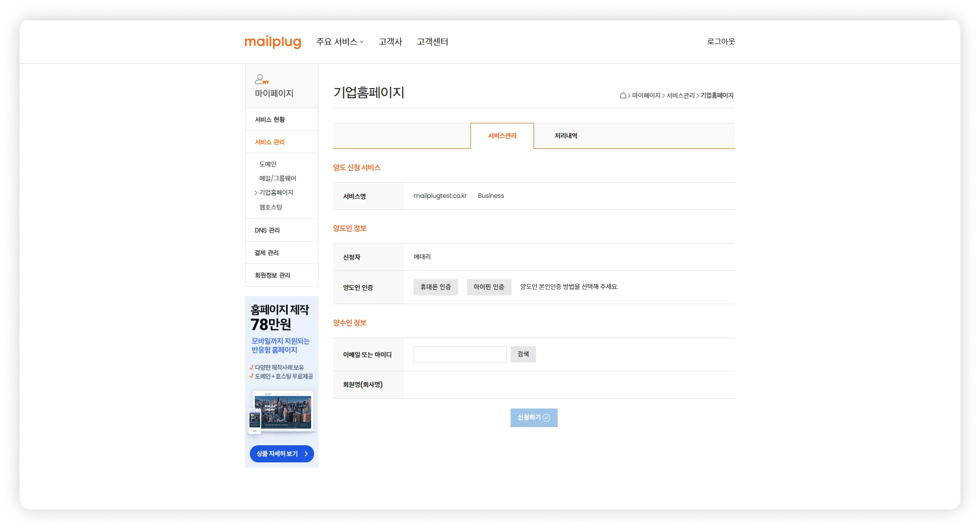Click the My Page user icon

[261, 79]
